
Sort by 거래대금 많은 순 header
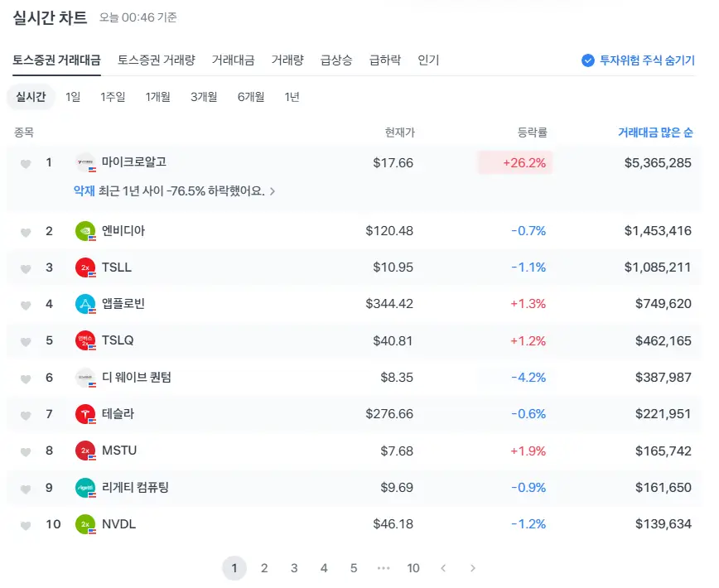[655, 133]
